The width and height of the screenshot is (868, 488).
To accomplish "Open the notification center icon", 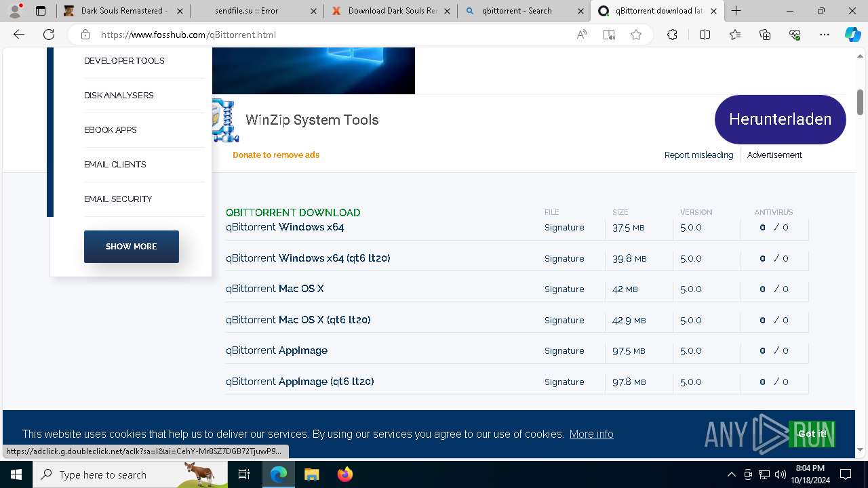I will point(846,474).
